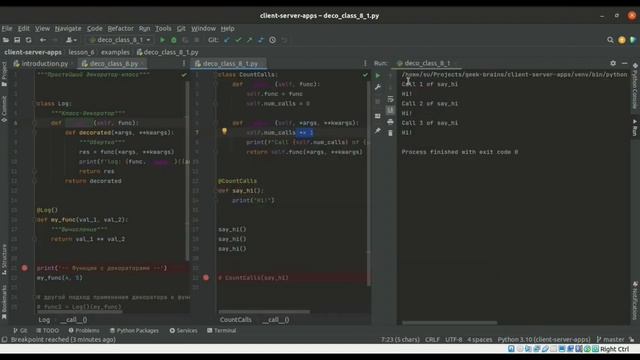This screenshot has width=640, height=360.
Task: Click the CountCalls breadcrumb below right editor
Action: [x=236, y=320]
